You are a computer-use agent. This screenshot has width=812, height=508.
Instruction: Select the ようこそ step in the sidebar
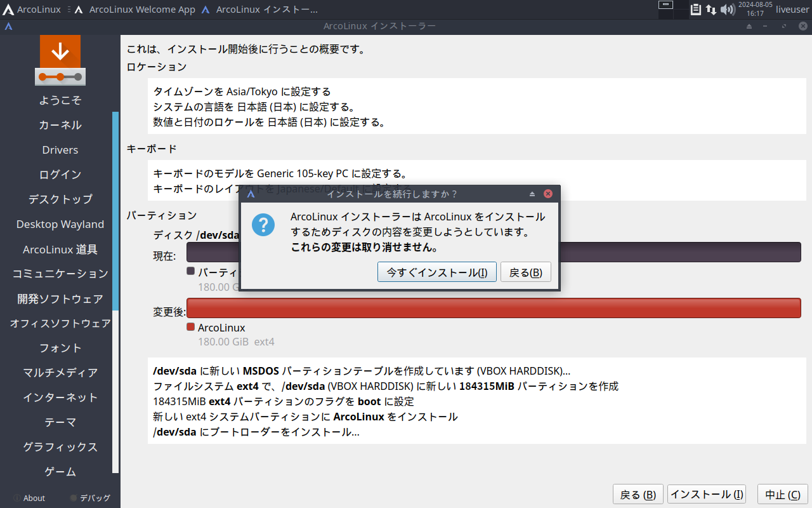coord(60,100)
